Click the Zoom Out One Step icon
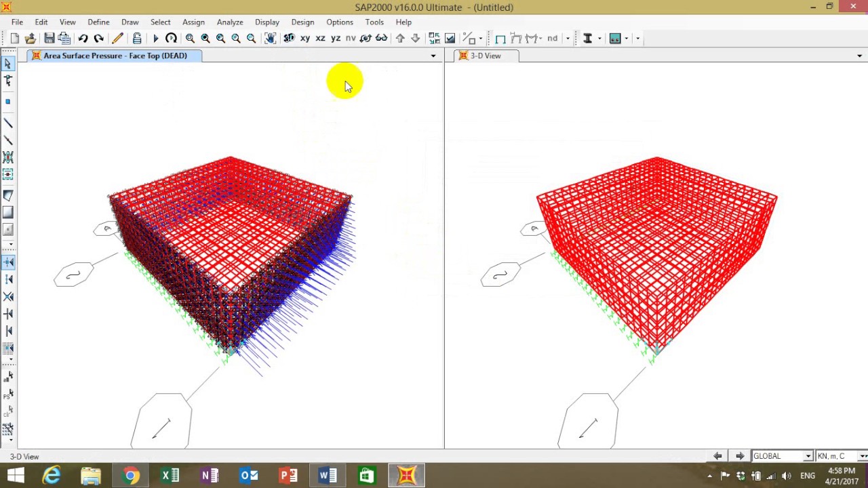Viewport: 868px width, 488px height. click(252, 39)
